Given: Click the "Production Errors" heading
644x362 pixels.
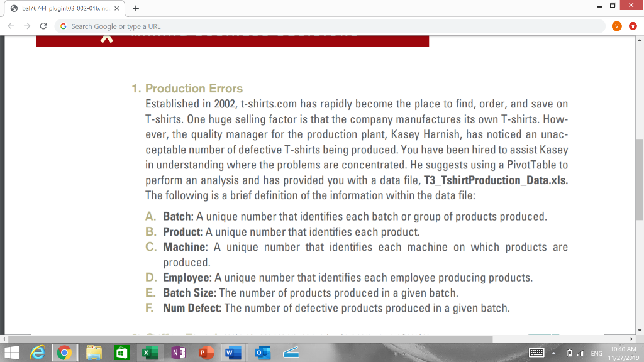Looking at the screenshot, I should (x=194, y=88).
